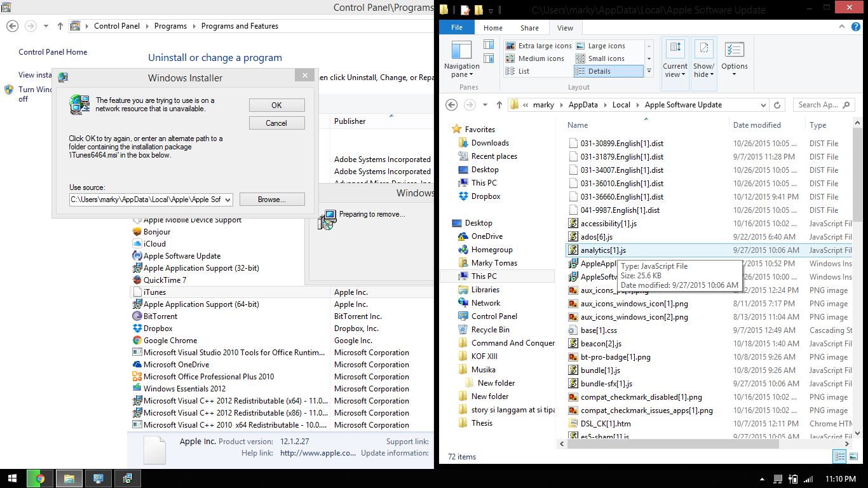Screen dimensions: 868x488
Task: Open the Control Panel Home link
Action: pyautogui.click(x=53, y=52)
